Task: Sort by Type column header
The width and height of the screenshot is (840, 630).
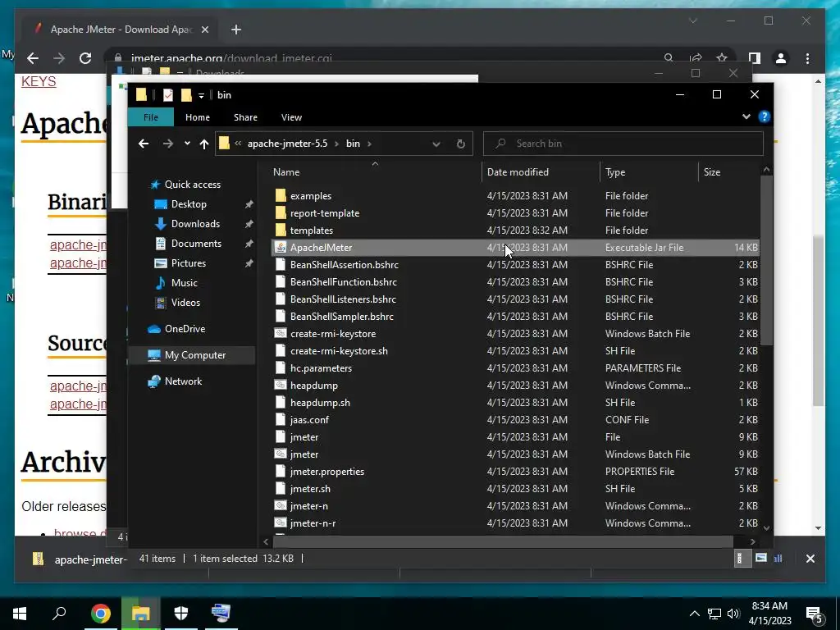Action: (650, 172)
